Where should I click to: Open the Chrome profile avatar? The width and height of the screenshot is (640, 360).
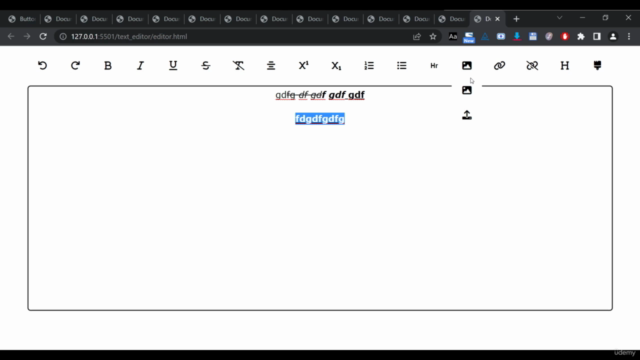coord(613,36)
